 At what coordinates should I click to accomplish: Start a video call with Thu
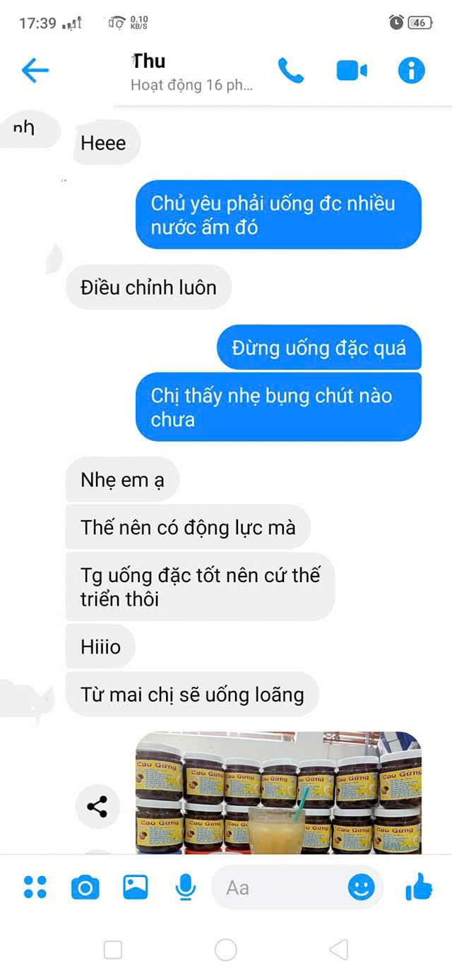coord(352,71)
